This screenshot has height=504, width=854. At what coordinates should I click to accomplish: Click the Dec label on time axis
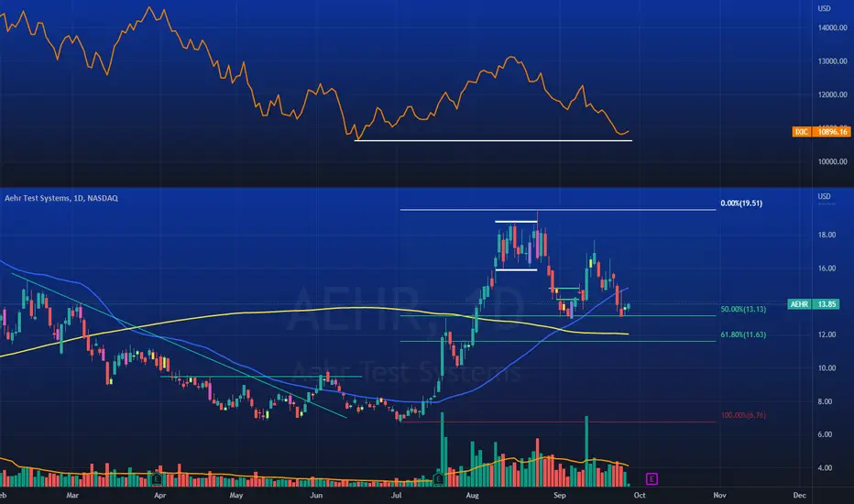(x=799, y=495)
